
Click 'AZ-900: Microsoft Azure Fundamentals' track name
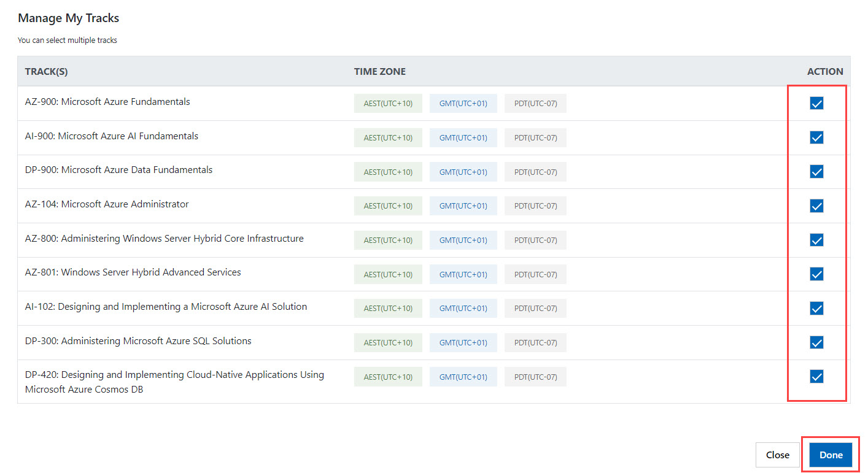[x=107, y=102]
